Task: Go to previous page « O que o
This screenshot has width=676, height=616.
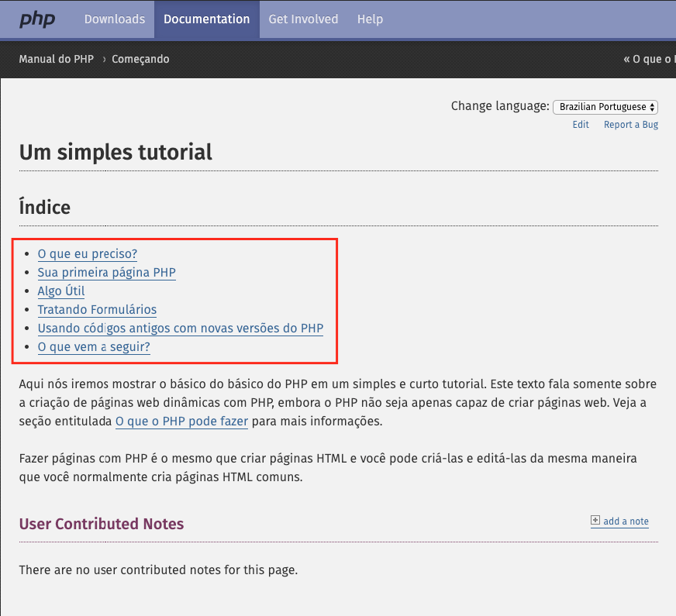Action: pos(650,59)
